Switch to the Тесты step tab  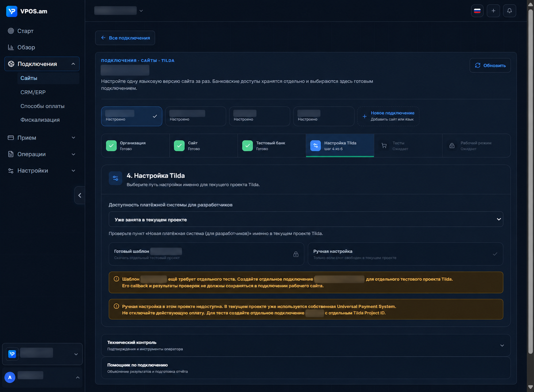(x=408, y=145)
